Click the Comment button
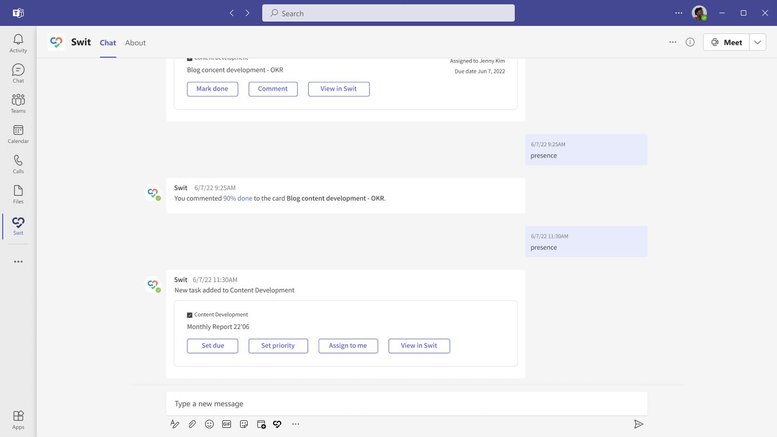 coord(273,89)
